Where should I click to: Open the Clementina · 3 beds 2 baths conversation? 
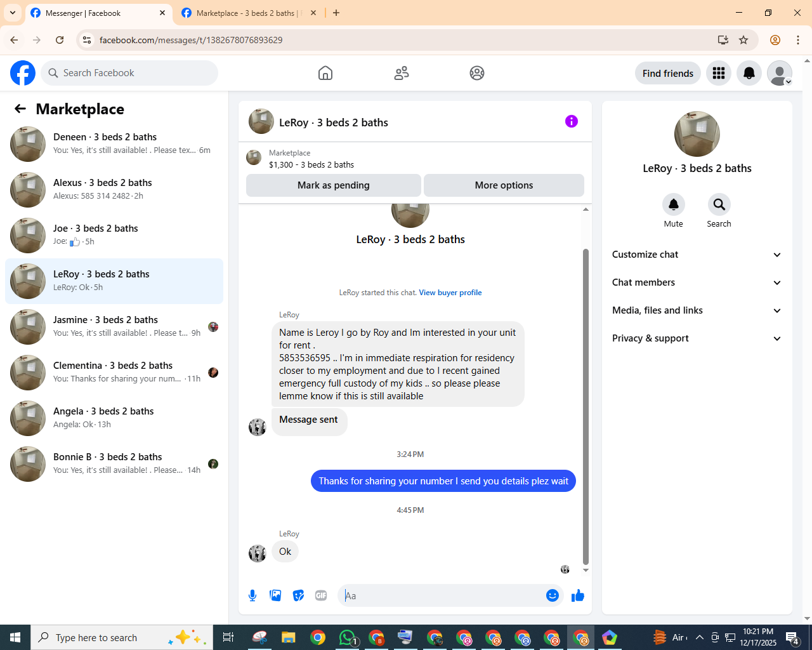tap(114, 373)
